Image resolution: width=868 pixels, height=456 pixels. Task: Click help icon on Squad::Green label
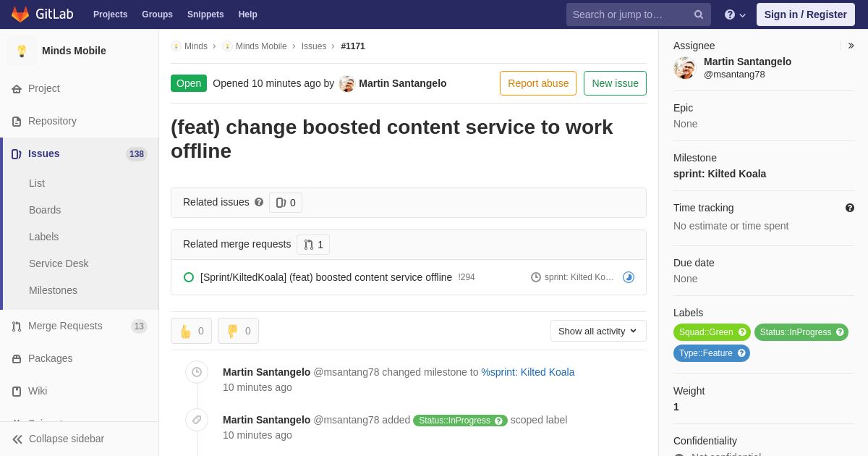tap(742, 332)
